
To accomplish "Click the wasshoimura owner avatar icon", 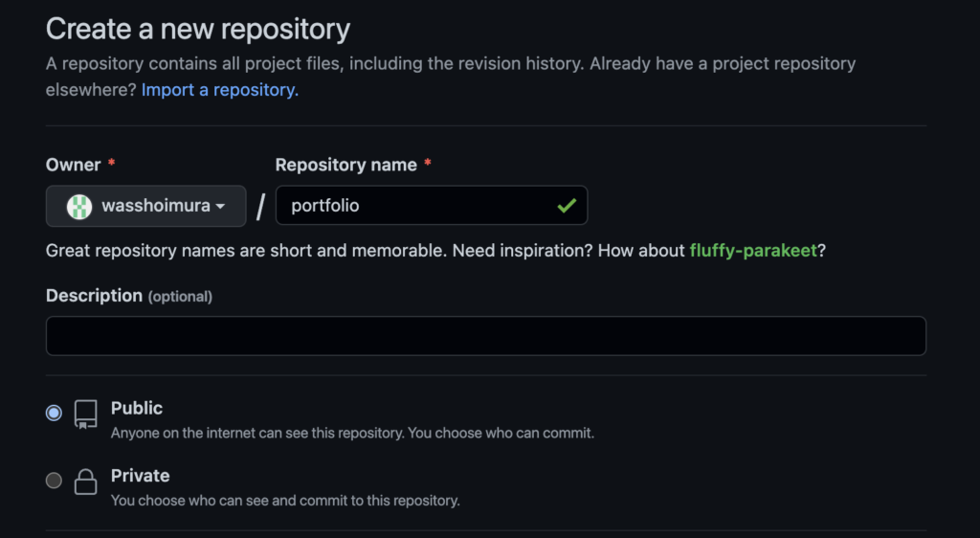I will click(x=79, y=206).
